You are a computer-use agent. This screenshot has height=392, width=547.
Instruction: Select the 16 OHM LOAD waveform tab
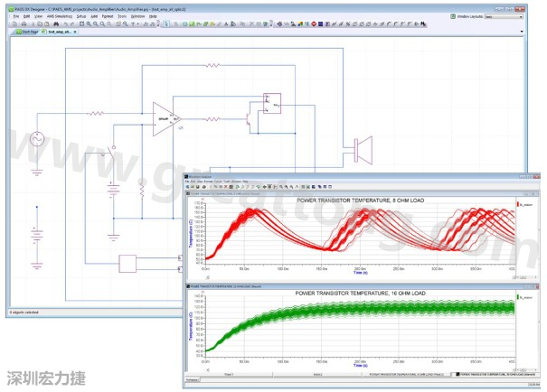coord(494,373)
